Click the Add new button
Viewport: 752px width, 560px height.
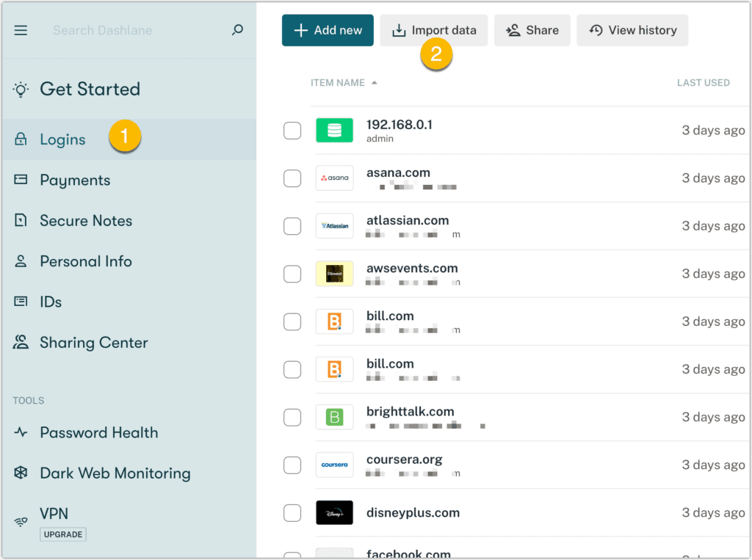tap(328, 30)
